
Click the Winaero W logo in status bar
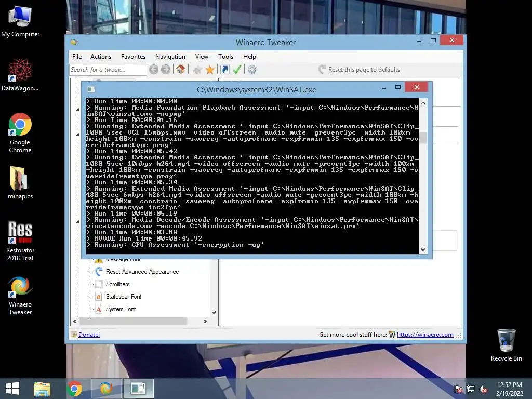392,335
